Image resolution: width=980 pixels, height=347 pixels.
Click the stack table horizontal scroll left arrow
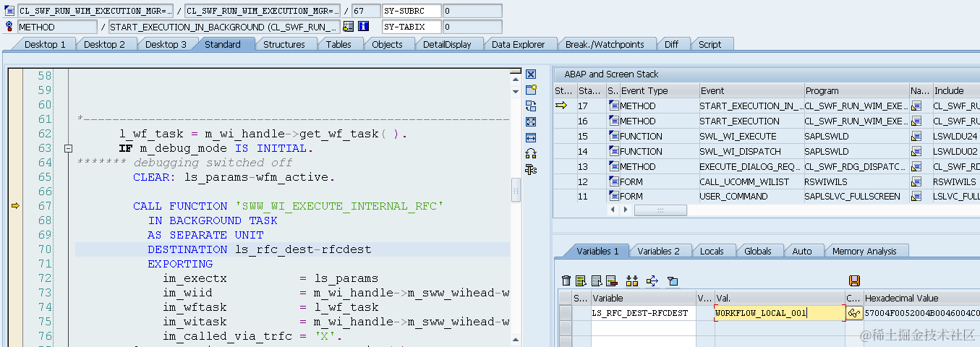(x=614, y=210)
